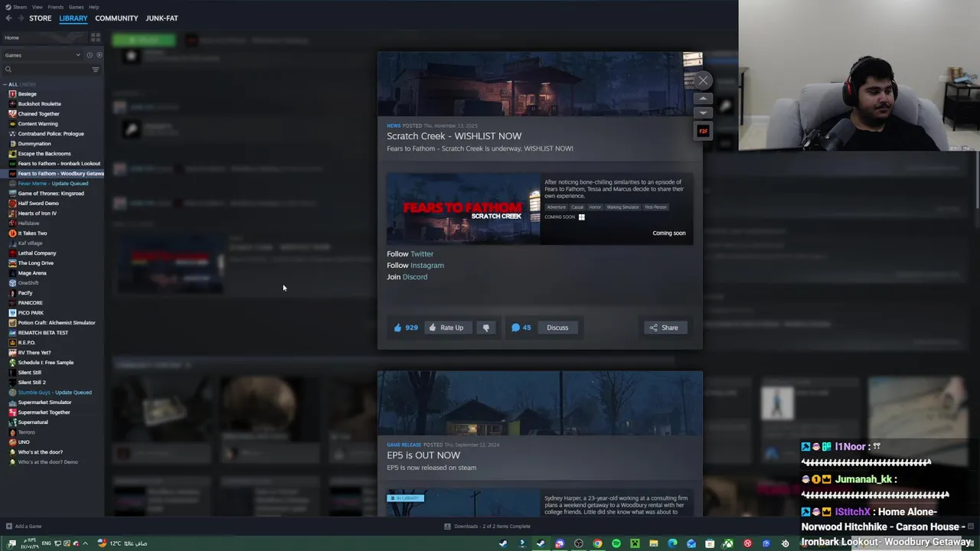Close the news overlay with the X button
980x551 pixels.
703,80
